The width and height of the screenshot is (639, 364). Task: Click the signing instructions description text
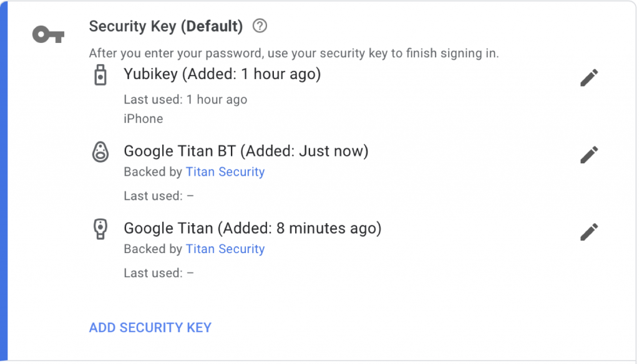[293, 53]
